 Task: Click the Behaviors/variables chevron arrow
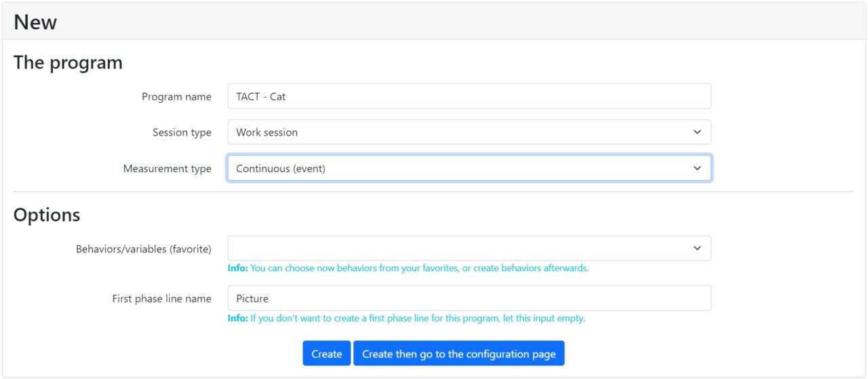[697, 249]
